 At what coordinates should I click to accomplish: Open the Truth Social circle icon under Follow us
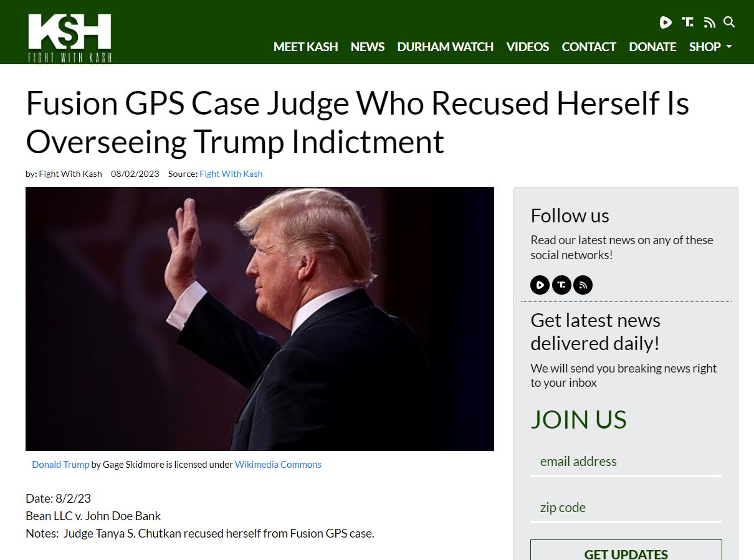click(x=561, y=285)
